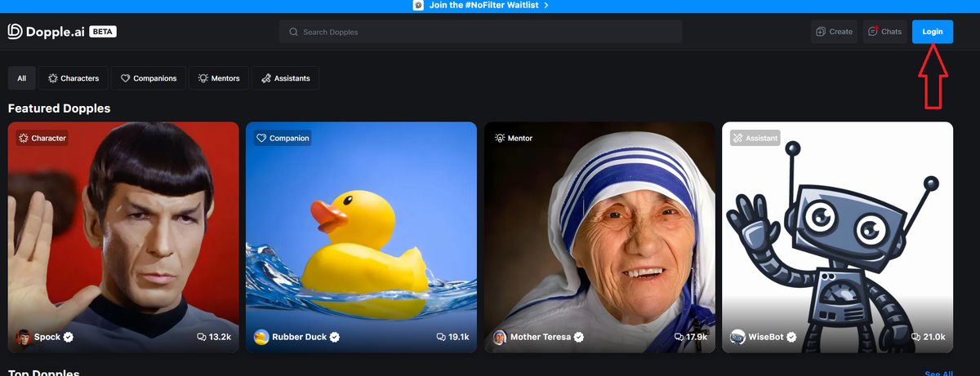Image resolution: width=980 pixels, height=376 pixels.
Task: Focus the Search Dopples input field
Action: (x=480, y=32)
